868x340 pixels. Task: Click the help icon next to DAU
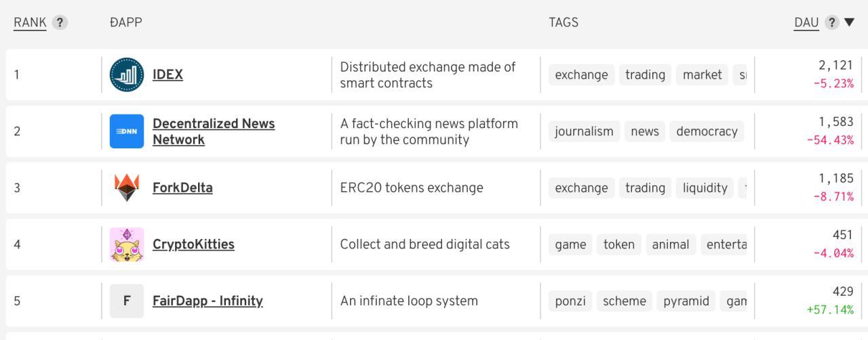832,22
